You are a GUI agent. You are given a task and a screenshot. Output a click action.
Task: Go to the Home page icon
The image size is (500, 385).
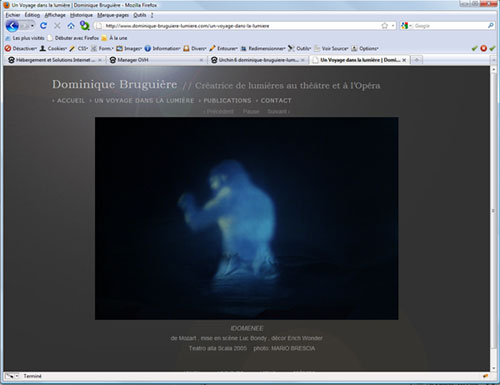(71, 26)
